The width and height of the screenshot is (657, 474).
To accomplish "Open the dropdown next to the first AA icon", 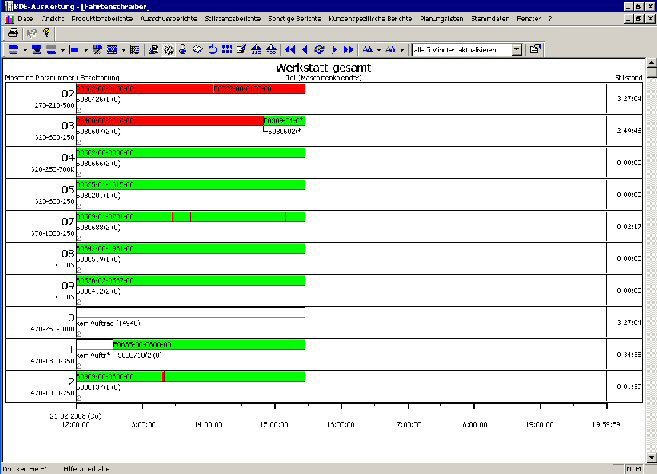I will tap(379, 50).
